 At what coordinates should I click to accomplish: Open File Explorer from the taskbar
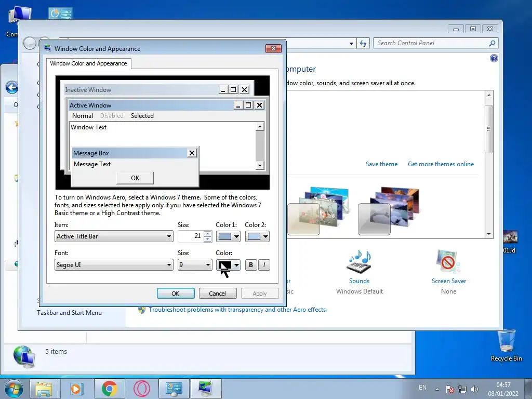tap(44, 389)
